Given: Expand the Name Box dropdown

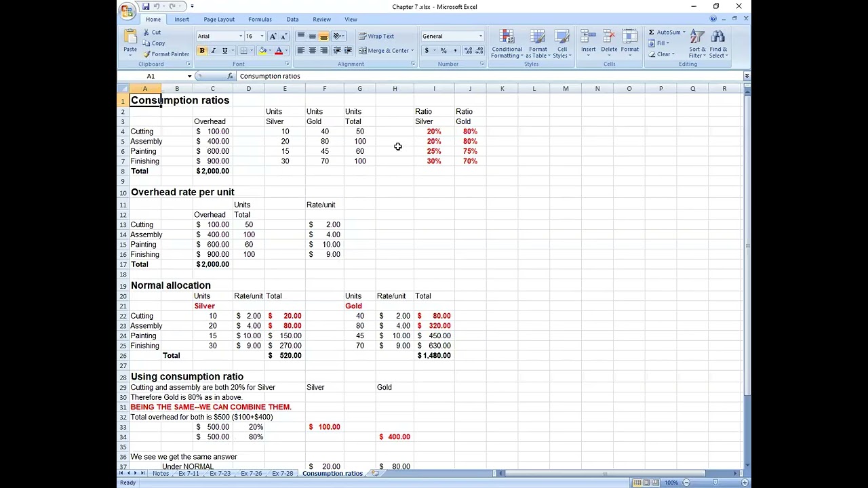Looking at the screenshot, I should [190, 76].
